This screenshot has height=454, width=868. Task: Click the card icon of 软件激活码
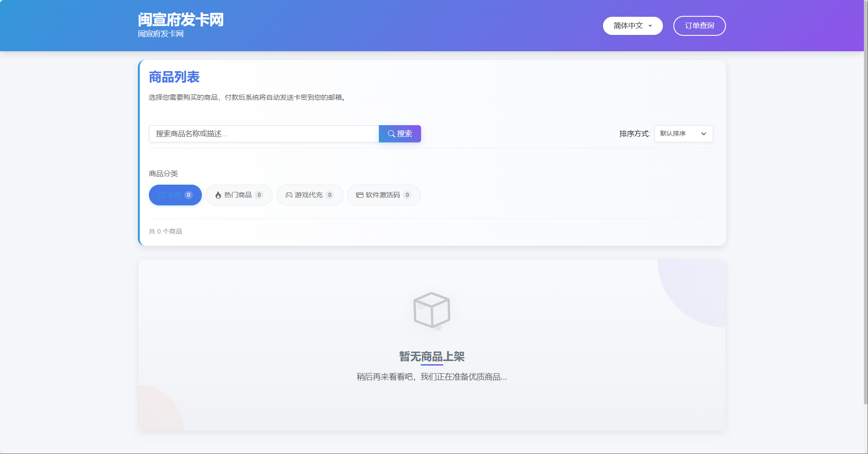pyautogui.click(x=360, y=195)
